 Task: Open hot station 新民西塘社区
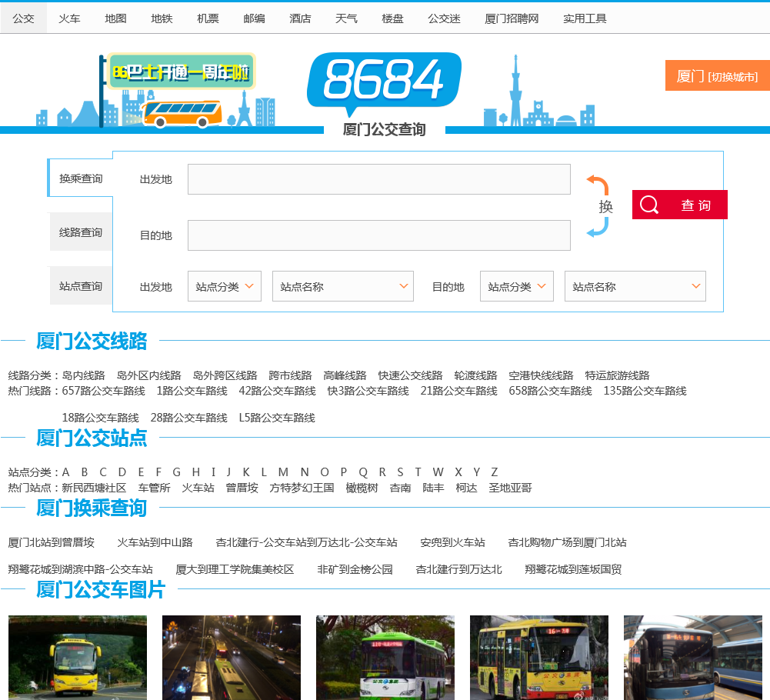[x=94, y=488]
